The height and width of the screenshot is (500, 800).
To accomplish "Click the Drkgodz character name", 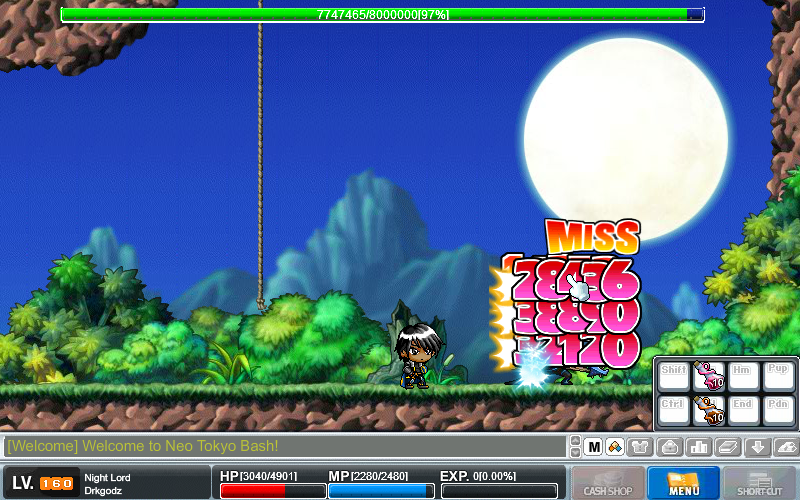I will point(103,491).
